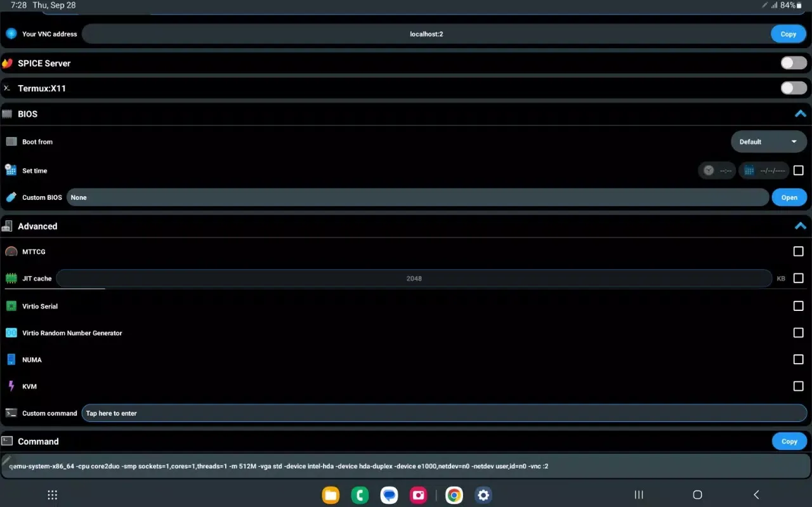The height and width of the screenshot is (507, 812).
Task: Tap the Advanced section heading
Action: tap(37, 226)
